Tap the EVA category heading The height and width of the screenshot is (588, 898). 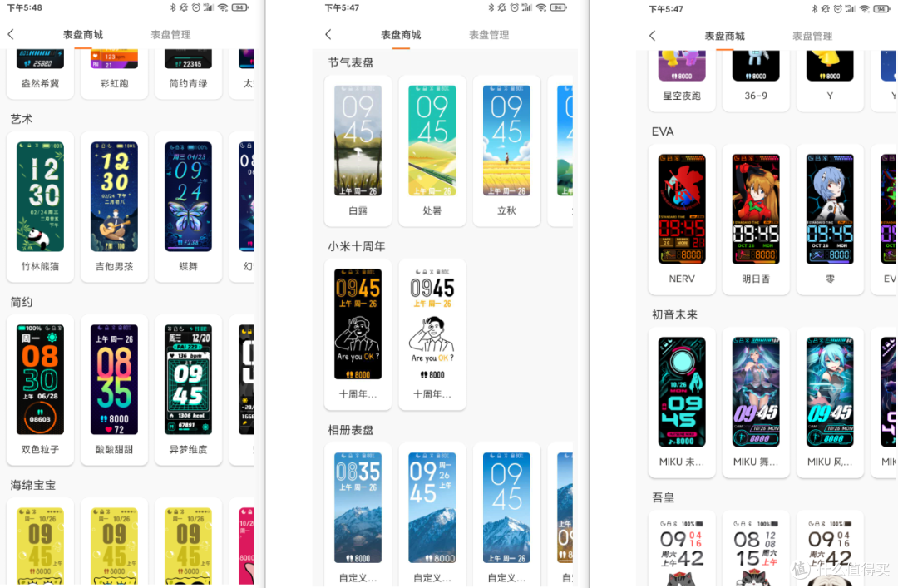pos(663,131)
